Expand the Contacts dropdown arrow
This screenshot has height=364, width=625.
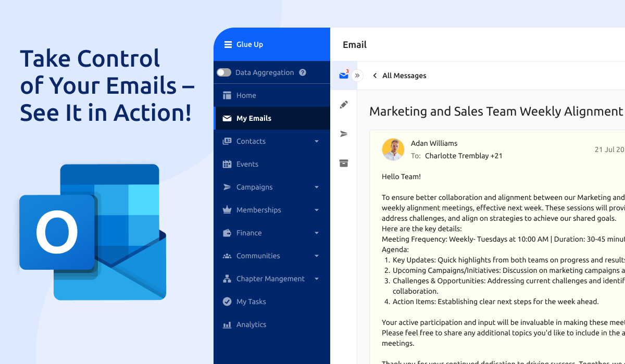(317, 141)
